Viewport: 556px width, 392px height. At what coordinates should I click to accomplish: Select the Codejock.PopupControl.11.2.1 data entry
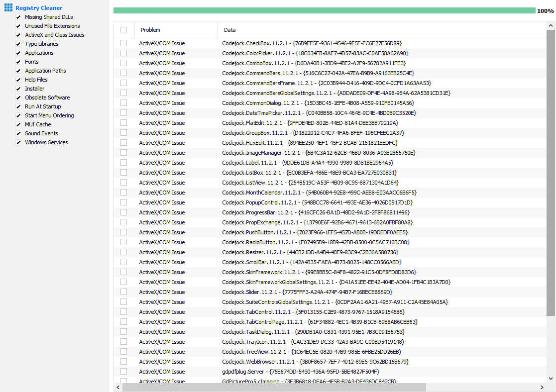(318, 202)
